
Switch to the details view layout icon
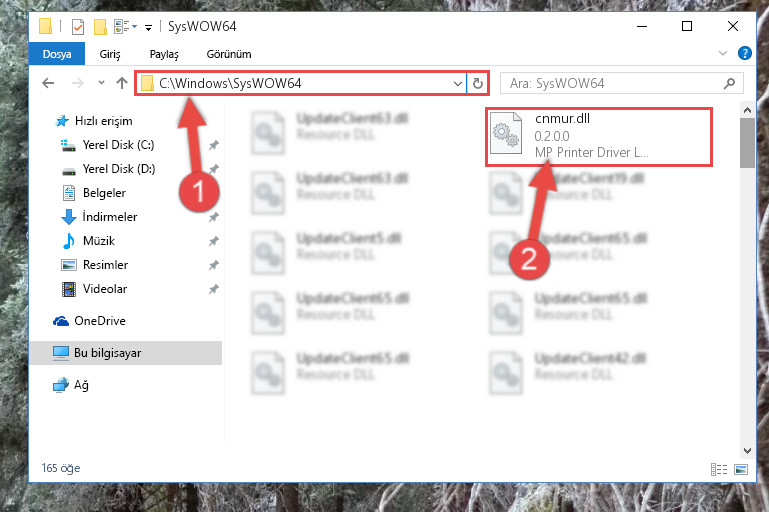[719, 469]
